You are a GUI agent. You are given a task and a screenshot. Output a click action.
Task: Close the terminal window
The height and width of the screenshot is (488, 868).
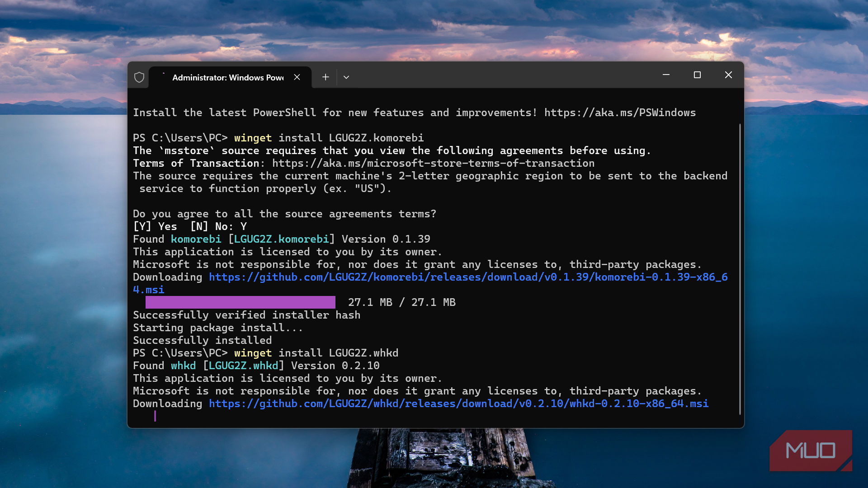tap(728, 75)
